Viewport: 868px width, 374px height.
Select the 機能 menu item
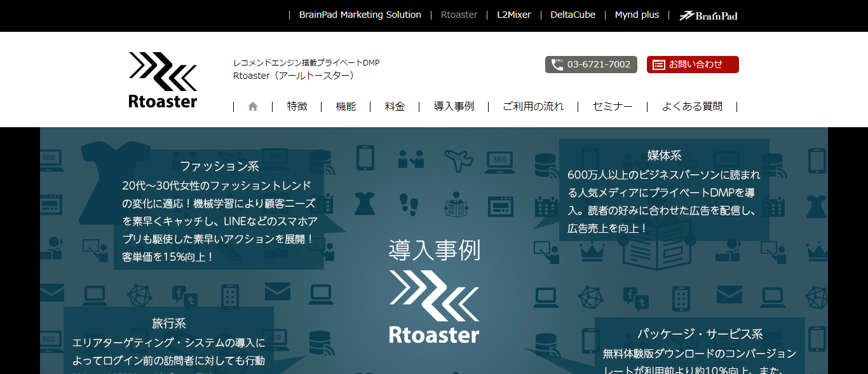[x=346, y=106]
